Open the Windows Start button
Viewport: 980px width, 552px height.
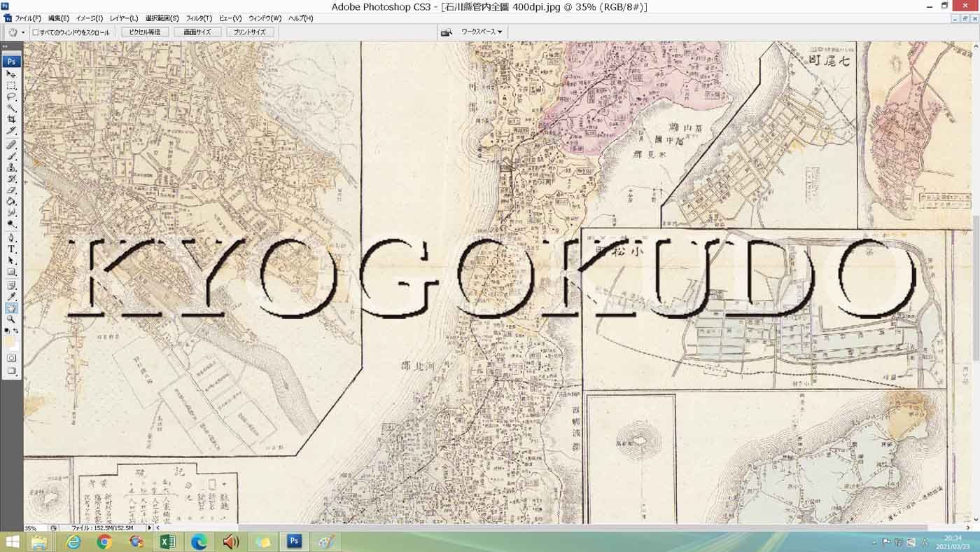12,541
